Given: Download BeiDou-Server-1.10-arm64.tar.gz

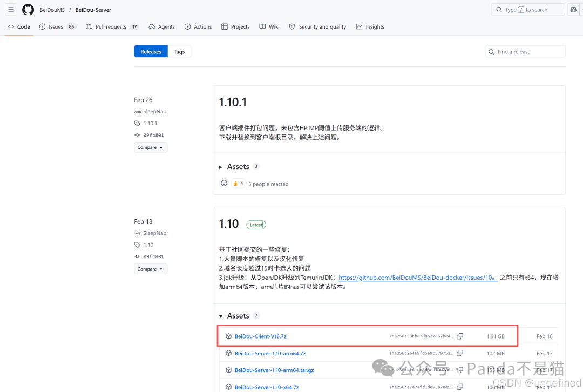Looking at the screenshot, I should point(274,370).
